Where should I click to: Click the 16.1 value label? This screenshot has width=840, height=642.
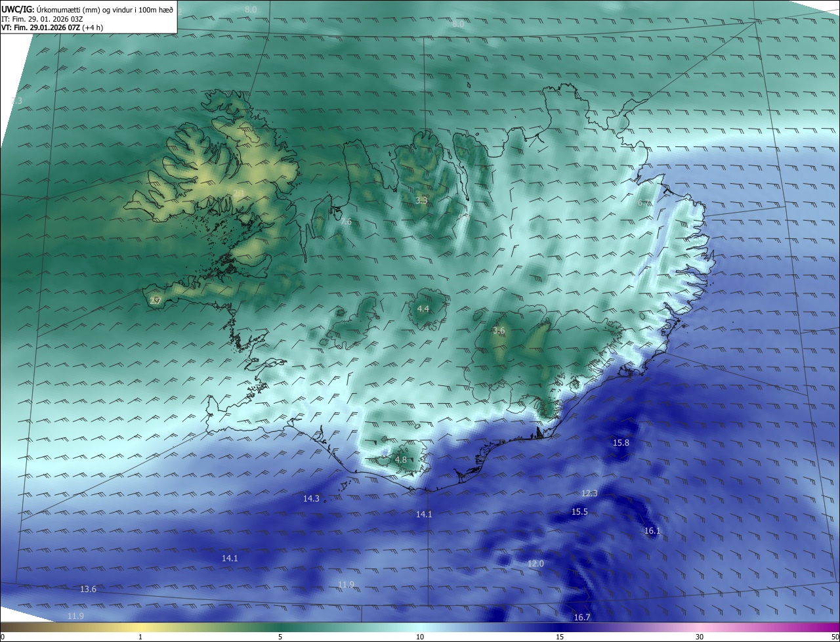pos(652,531)
